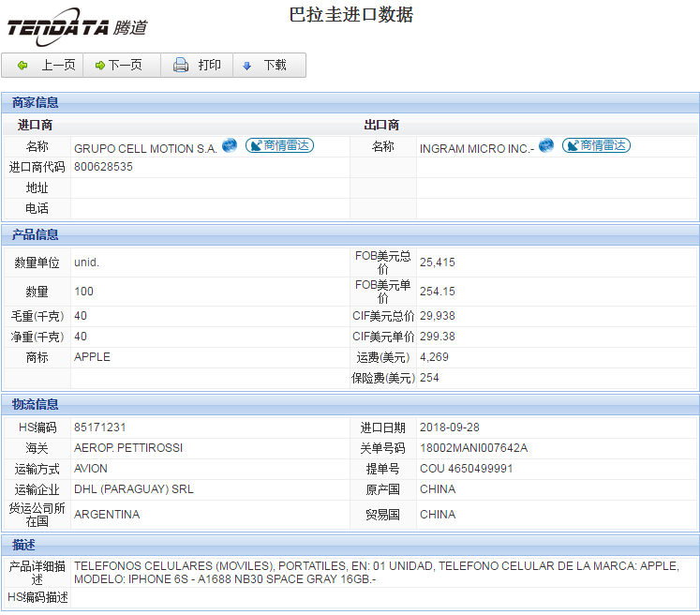The image size is (700, 615).
Task: Click the Tendata 腾道 logo
Action: (77, 27)
